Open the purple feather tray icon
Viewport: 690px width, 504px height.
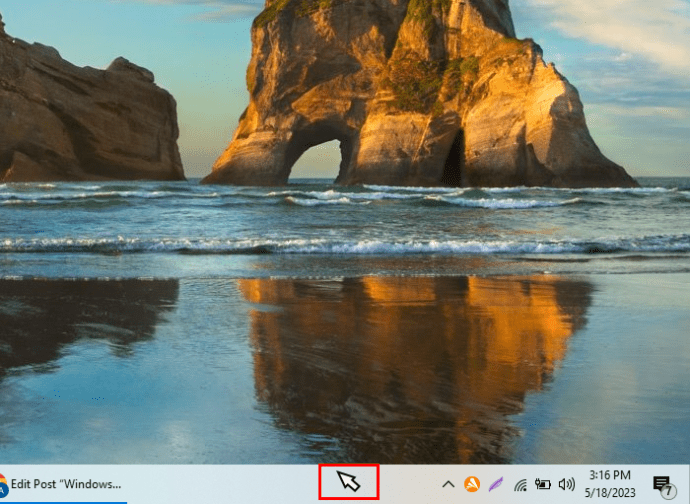[x=496, y=485]
